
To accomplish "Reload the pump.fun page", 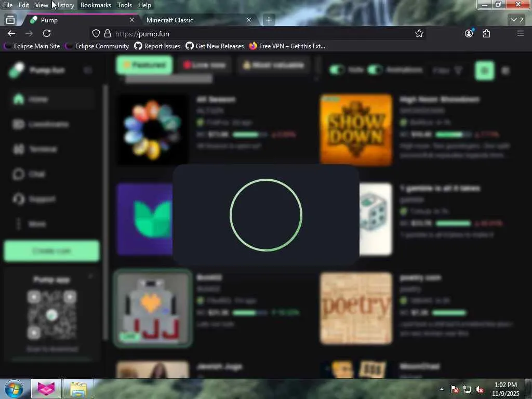I will tap(47, 33).
